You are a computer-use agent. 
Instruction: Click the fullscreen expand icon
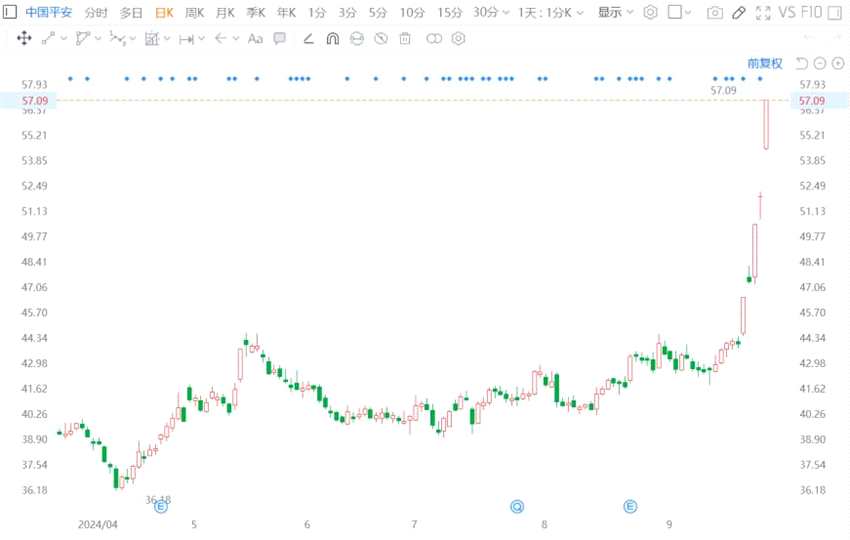[x=763, y=12]
